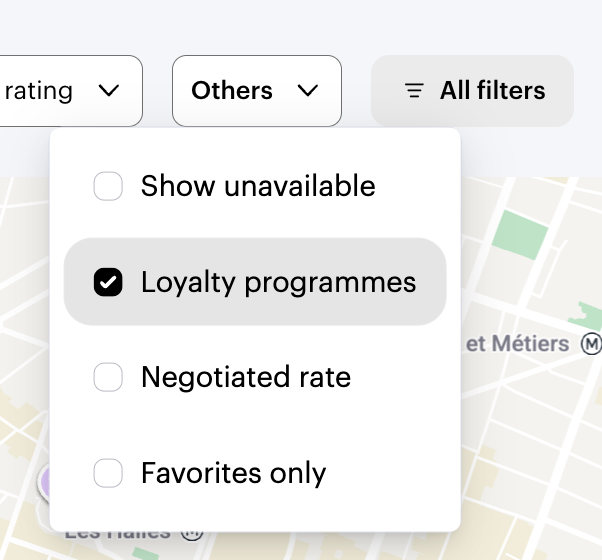Click the Les Halles label on map
This screenshot has height=560, width=602.
117,533
